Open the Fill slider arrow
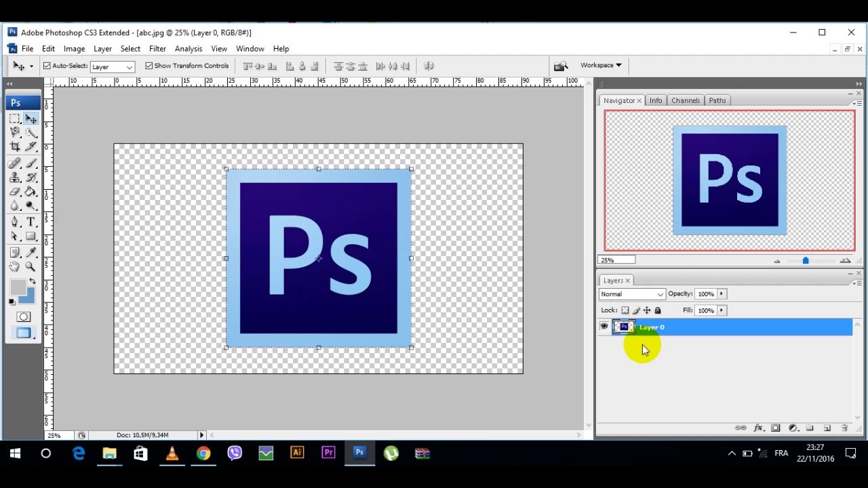868x488 pixels. click(x=722, y=310)
